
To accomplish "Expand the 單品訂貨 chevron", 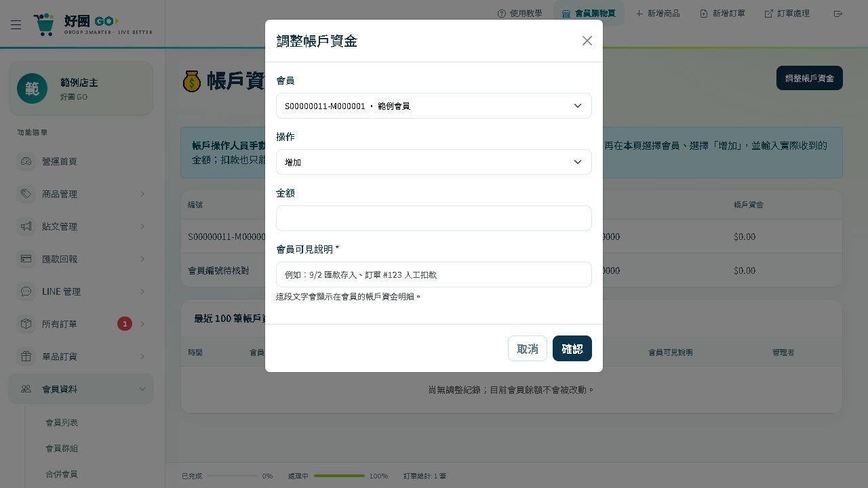I will [x=142, y=357].
